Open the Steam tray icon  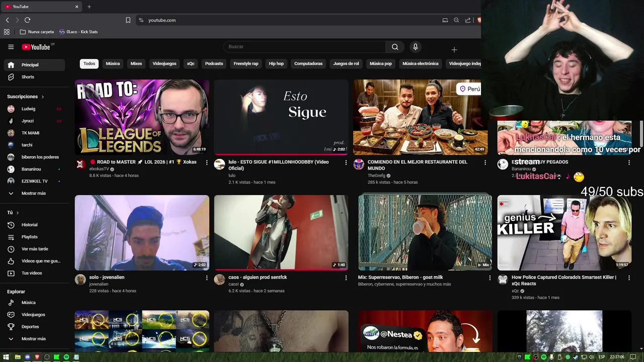tap(576, 357)
